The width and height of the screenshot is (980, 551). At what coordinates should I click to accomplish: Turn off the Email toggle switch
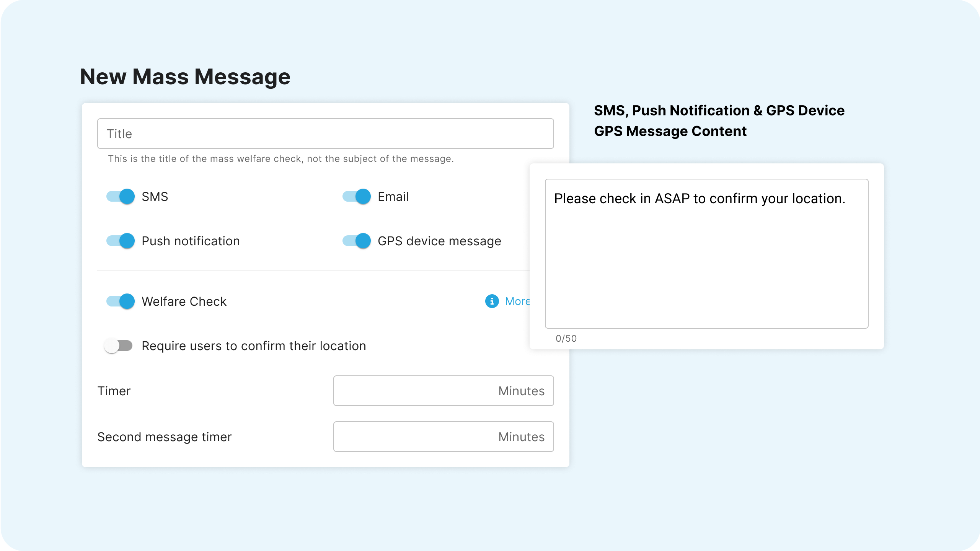(357, 197)
